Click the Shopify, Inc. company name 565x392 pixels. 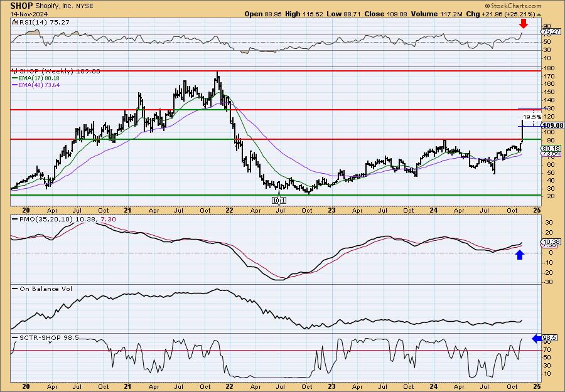[53, 6]
